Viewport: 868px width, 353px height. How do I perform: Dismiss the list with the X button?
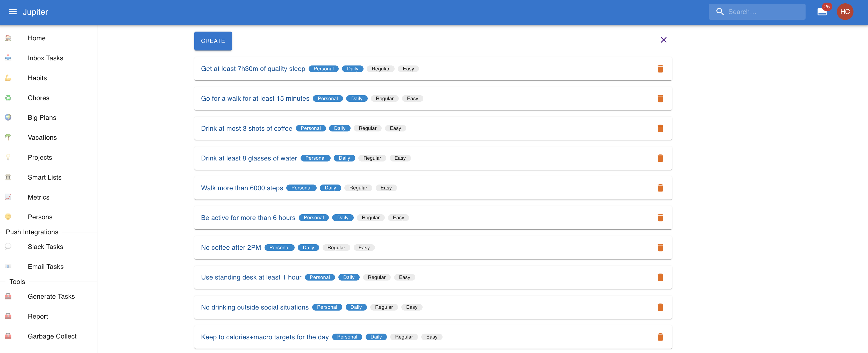click(664, 40)
